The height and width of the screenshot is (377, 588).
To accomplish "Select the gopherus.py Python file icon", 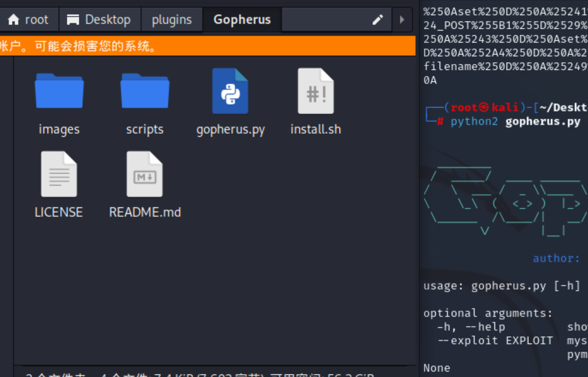I will [x=230, y=91].
